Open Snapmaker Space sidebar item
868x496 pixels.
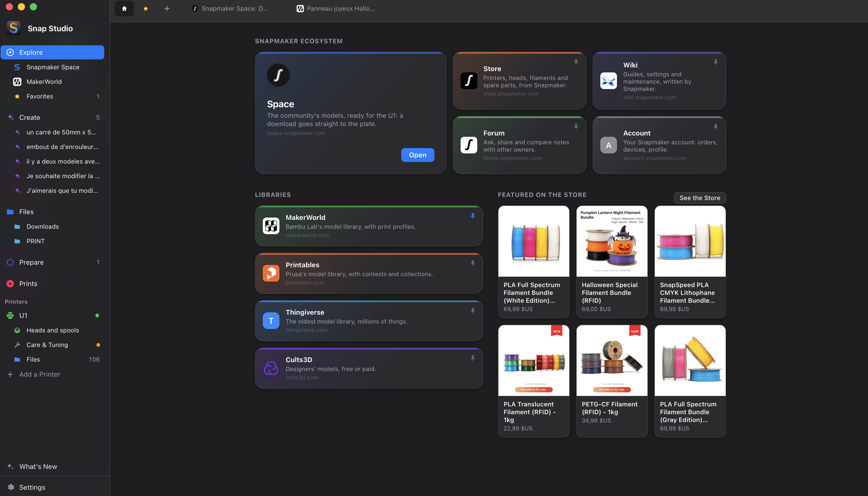pyautogui.click(x=53, y=67)
